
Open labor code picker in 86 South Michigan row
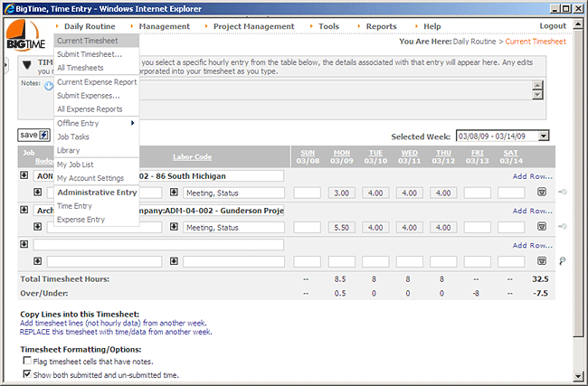[174, 193]
